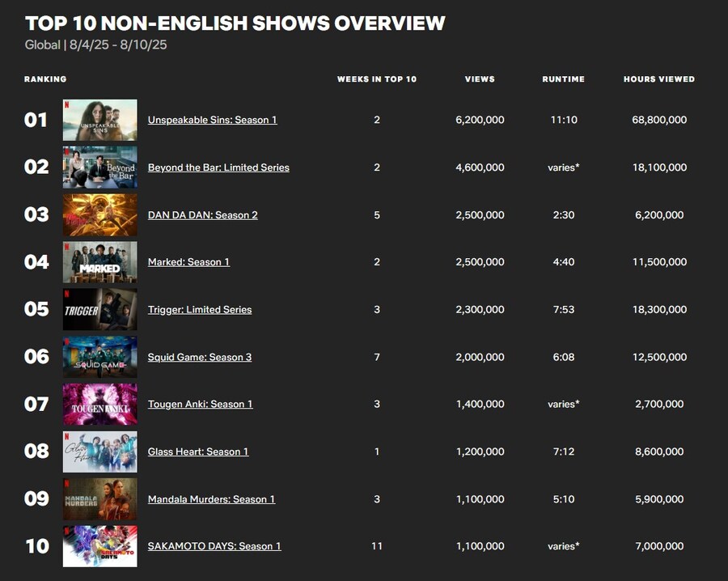Select the 6,200,000 hours viewed for DAN DA DAN
Image resolution: width=728 pixels, height=581 pixels.
pos(659,215)
